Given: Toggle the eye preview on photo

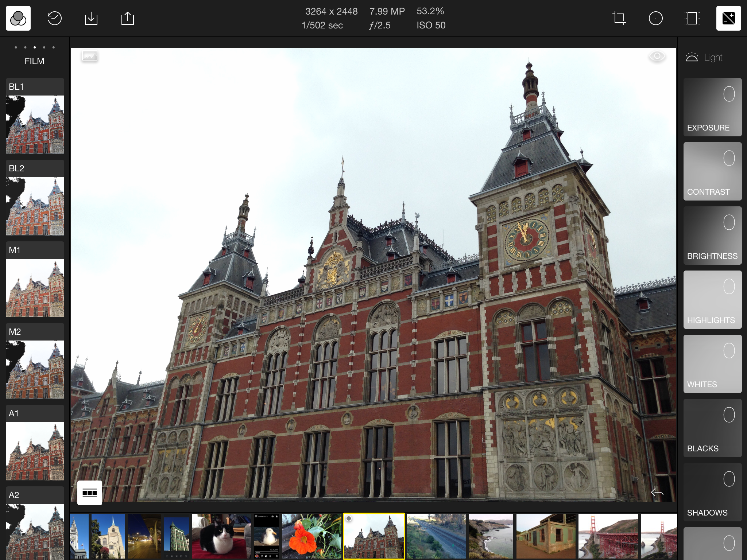Looking at the screenshot, I should click(657, 56).
